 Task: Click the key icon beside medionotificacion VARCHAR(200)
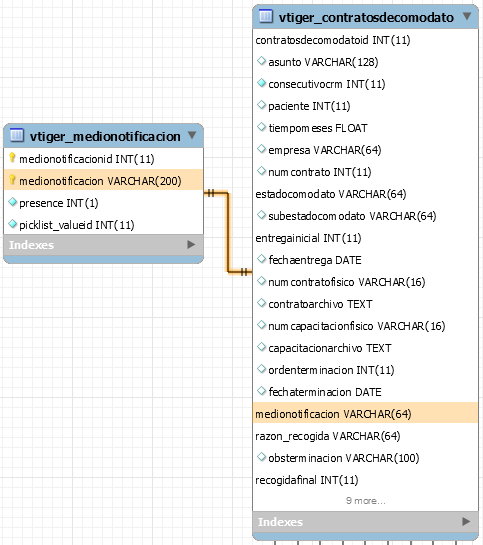click(x=12, y=180)
